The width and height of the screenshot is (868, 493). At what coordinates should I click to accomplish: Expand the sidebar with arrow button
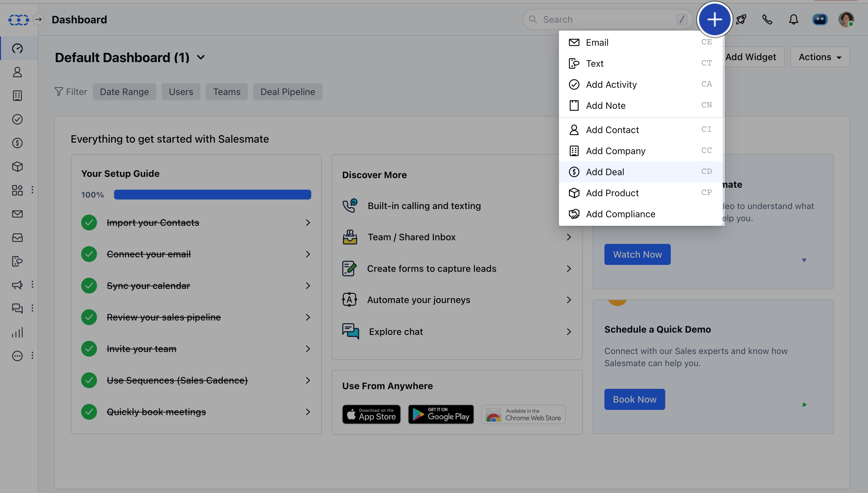pyautogui.click(x=38, y=19)
